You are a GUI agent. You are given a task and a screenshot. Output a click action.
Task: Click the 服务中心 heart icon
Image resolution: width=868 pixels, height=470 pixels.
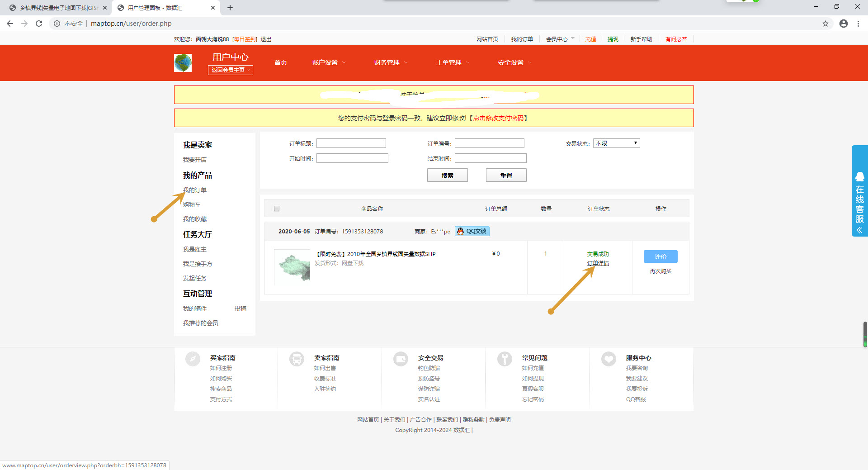pyautogui.click(x=609, y=359)
